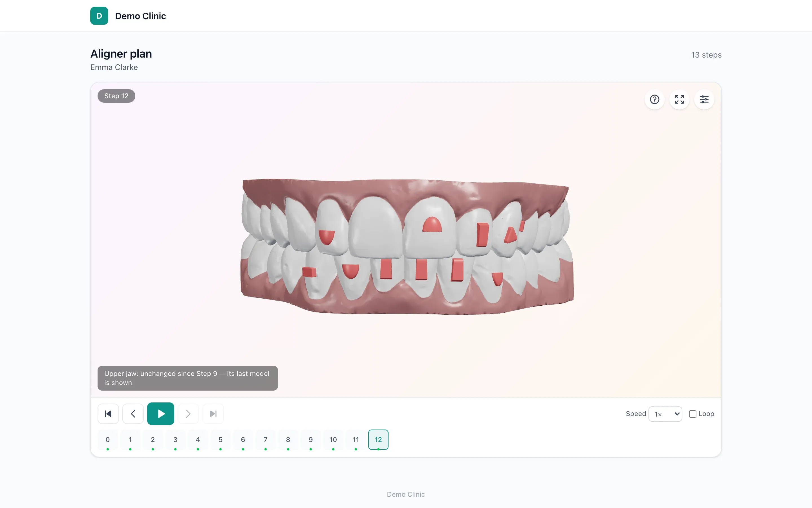Click the Aligner plan heading
The height and width of the screenshot is (508, 812).
point(121,54)
